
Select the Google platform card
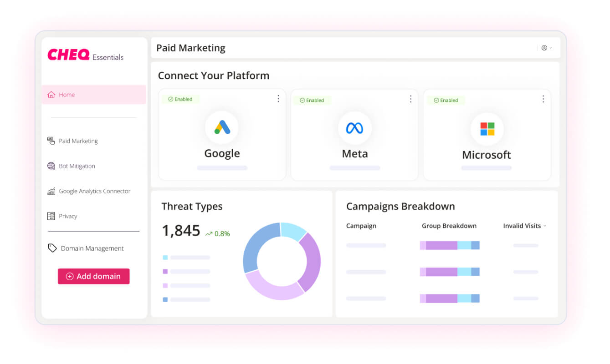point(222,135)
